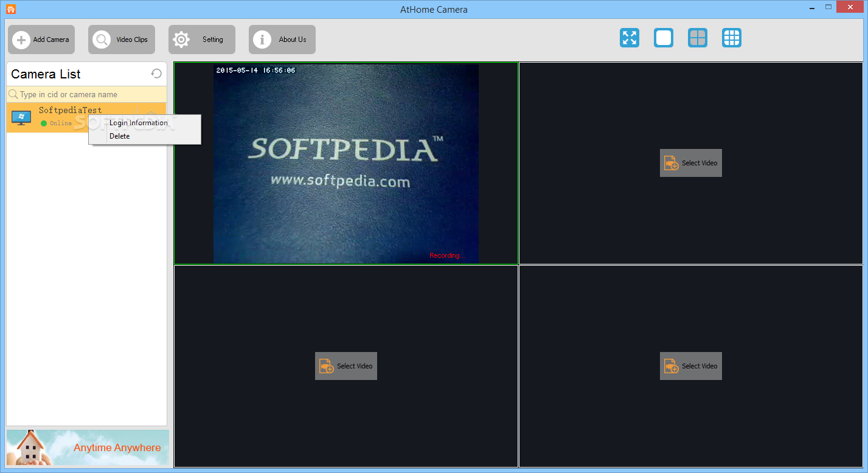Viewport: 868px width, 473px height.
Task: Maximize the AtHome Camera window
Action: tap(828, 7)
